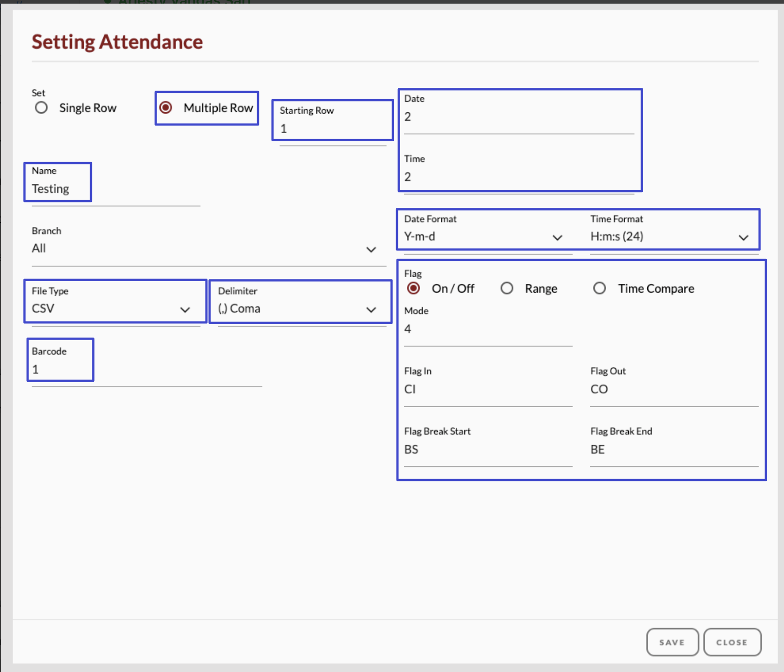
Task: Focus the Mode input field
Action: point(488,329)
